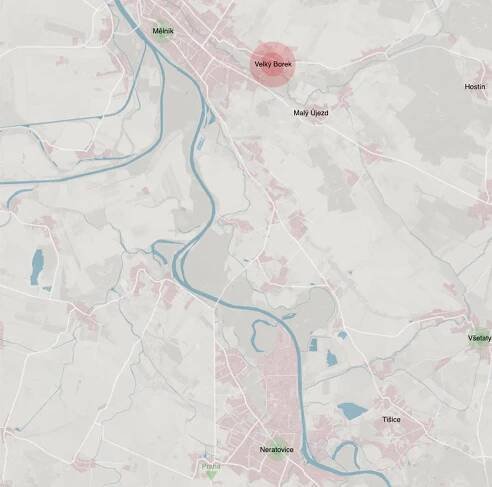Select the Hostín place label
Image resolution: width=492 pixels, height=487 pixels.
[475, 87]
